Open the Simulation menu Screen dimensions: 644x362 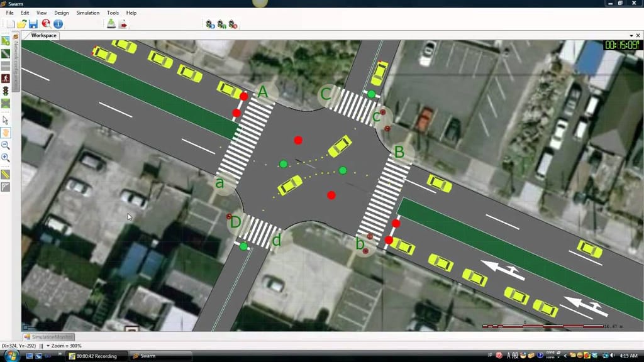pyautogui.click(x=87, y=13)
